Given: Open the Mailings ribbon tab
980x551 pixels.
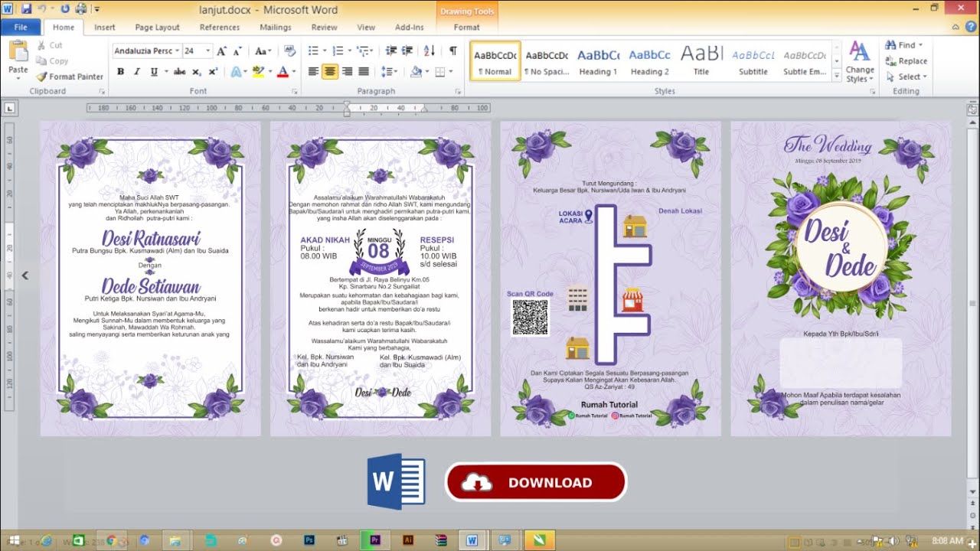Looking at the screenshot, I should click(275, 28).
